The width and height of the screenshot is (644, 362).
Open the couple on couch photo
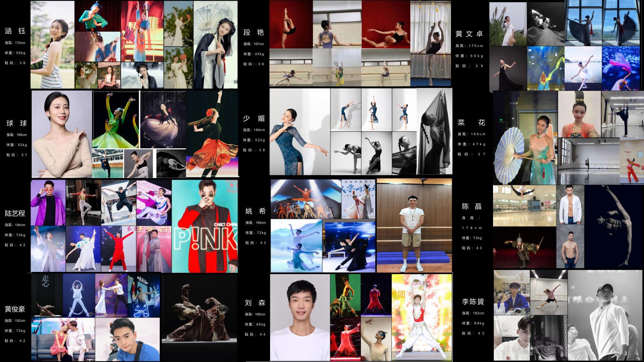tap(63, 339)
